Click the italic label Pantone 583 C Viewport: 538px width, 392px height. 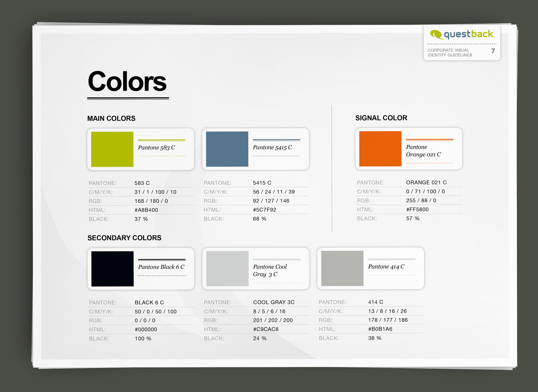(156, 148)
